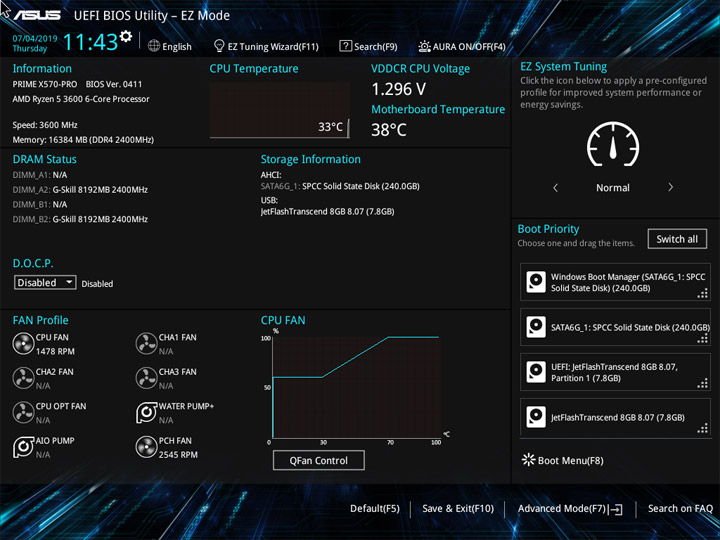Image resolution: width=720 pixels, height=540 pixels.
Task: Select Windows Boot Manager boot entry text
Action: (x=628, y=282)
